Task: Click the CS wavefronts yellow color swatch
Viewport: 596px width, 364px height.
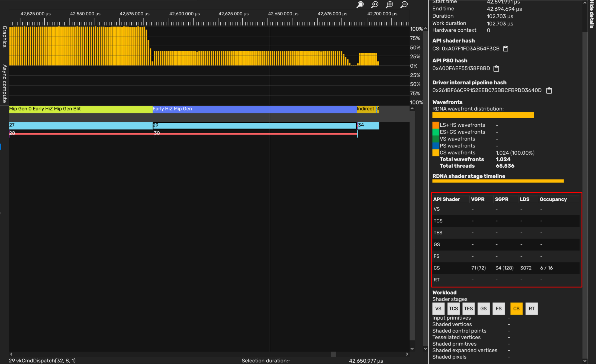Action: [x=436, y=153]
